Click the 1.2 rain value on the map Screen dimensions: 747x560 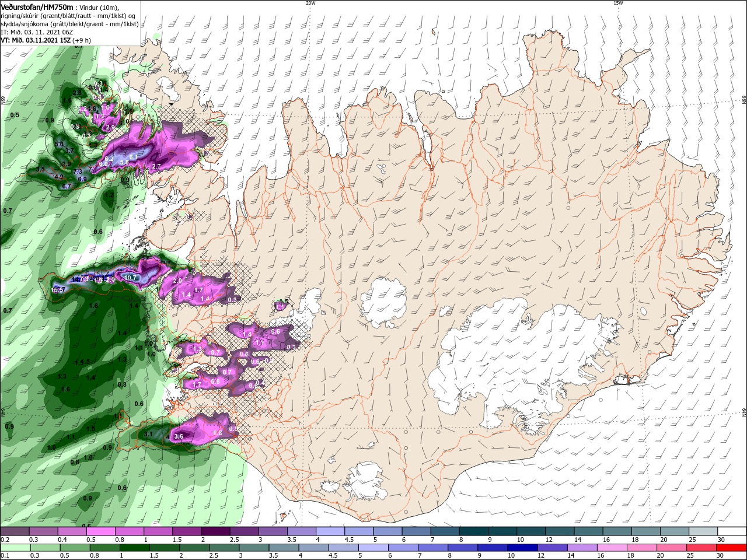click(110, 194)
